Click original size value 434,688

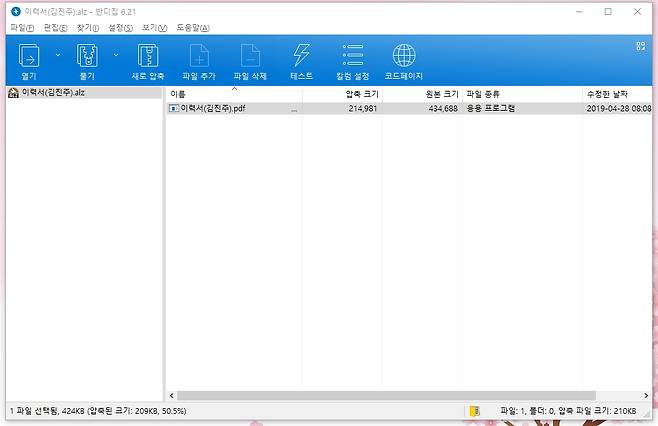tap(443, 108)
